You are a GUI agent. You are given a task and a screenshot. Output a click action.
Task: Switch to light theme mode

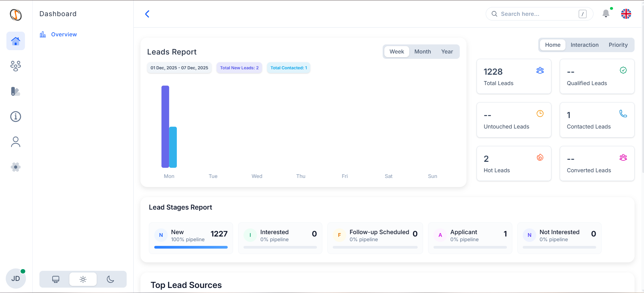pyautogui.click(x=83, y=279)
